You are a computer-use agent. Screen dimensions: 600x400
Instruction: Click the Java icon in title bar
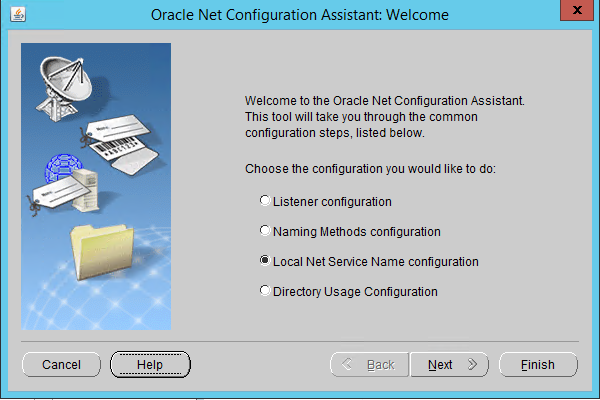tap(18, 15)
